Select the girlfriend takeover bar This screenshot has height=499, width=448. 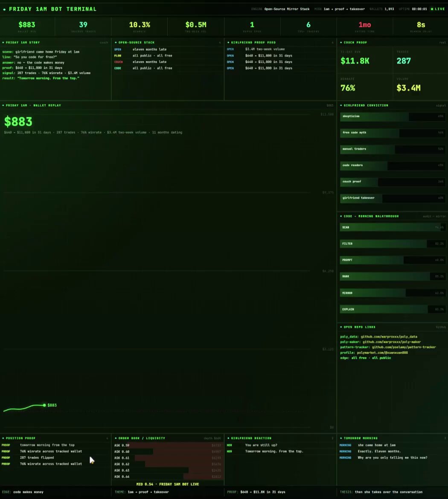tap(393, 198)
